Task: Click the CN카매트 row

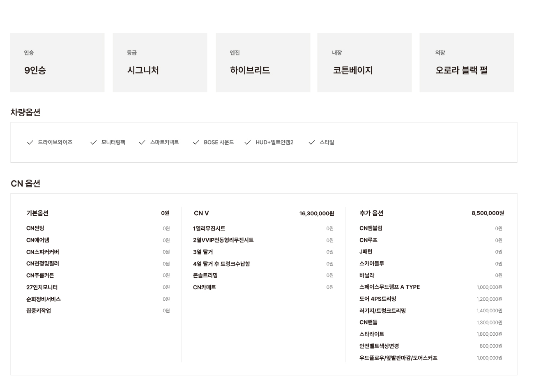Action: [263, 287]
